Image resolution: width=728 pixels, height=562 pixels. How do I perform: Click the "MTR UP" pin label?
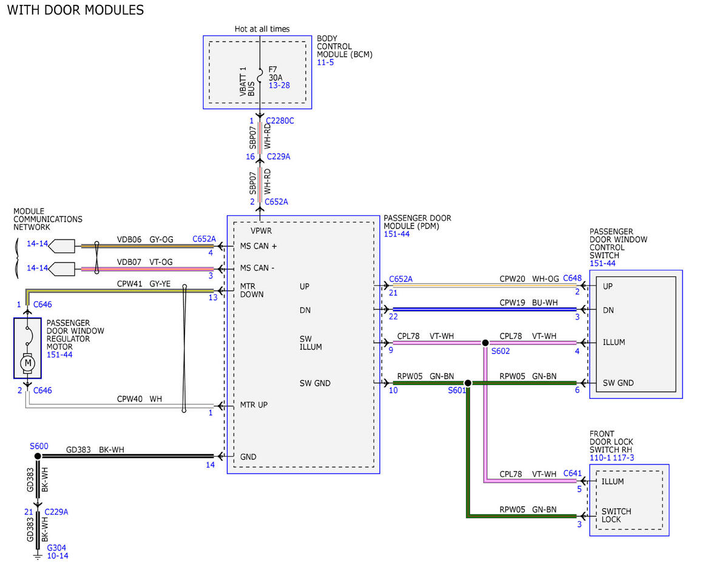tap(254, 404)
